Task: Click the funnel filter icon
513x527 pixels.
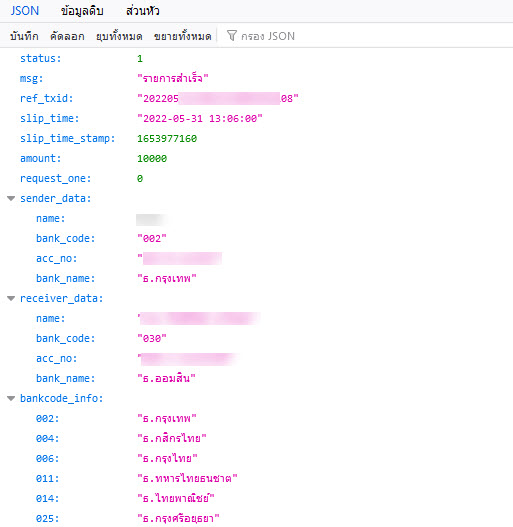Action: click(x=232, y=36)
